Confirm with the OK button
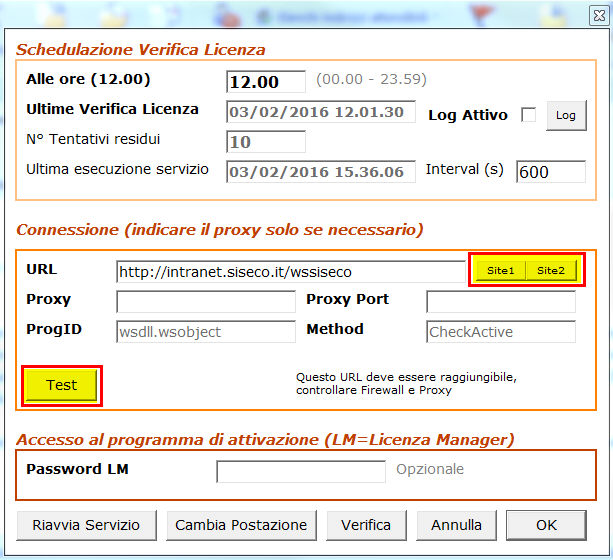This screenshot has width=613, height=560. point(546,524)
